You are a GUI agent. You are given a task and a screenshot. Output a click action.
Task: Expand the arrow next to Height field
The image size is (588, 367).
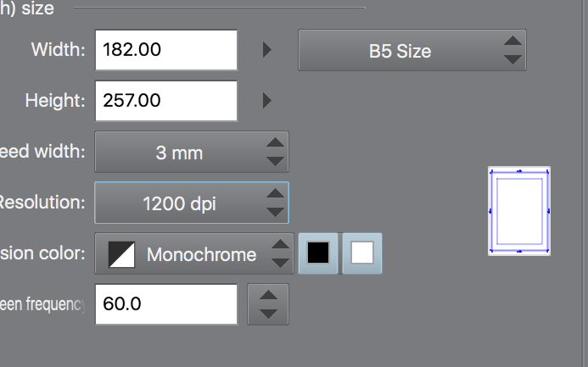[x=267, y=101]
